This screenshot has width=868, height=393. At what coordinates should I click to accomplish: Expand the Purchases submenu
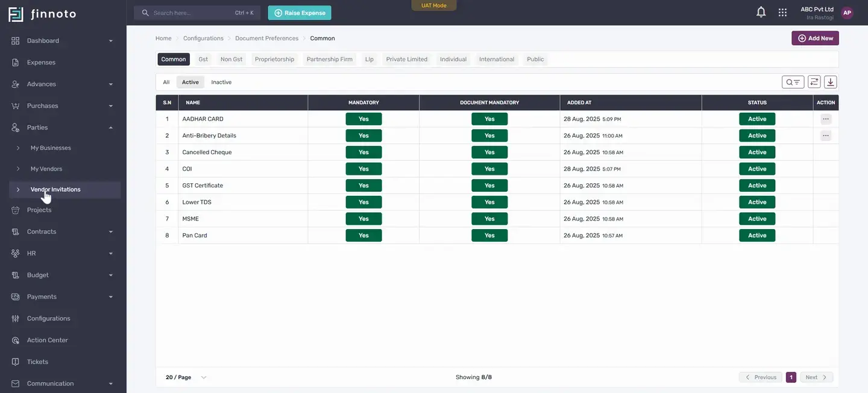click(x=111, y=106)
